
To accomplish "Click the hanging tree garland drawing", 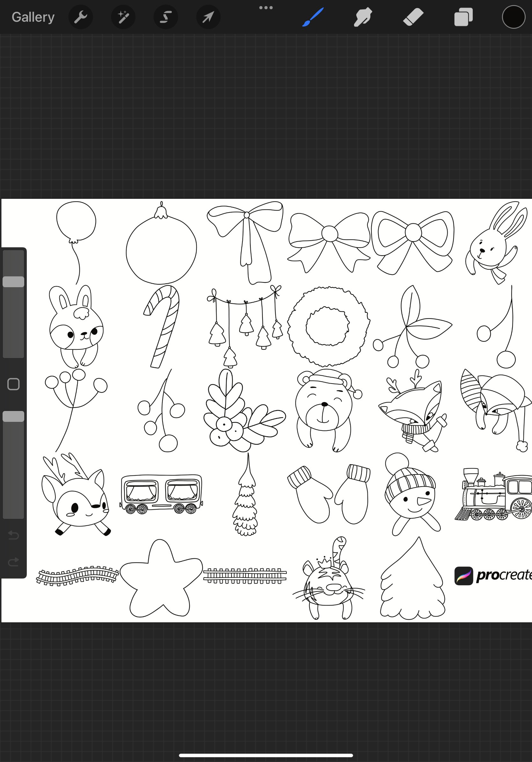I will [245, 326].
